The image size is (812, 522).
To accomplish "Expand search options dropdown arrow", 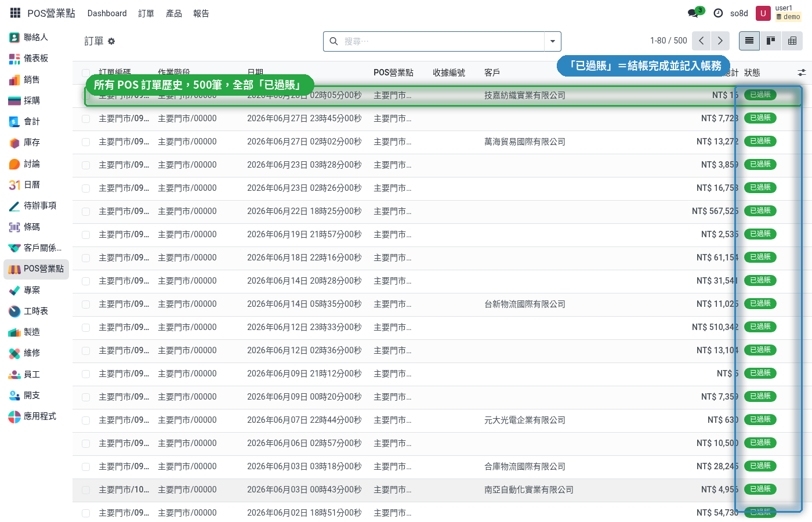I will pyautogui.click(x=553, y=41).
